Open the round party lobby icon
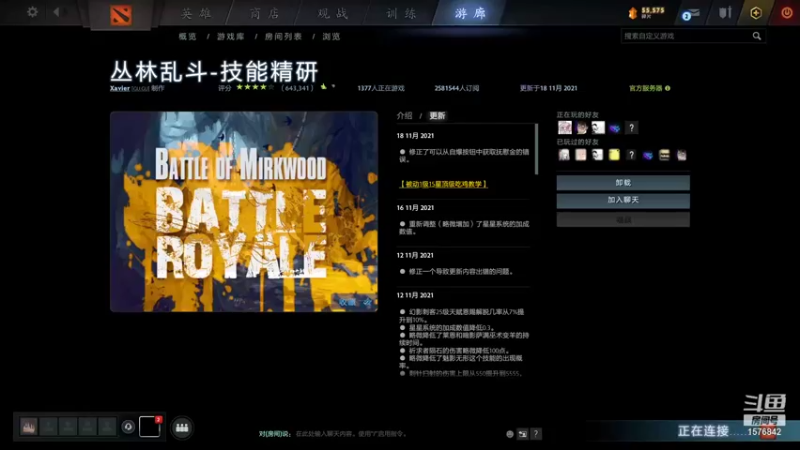 click(182, 428)
